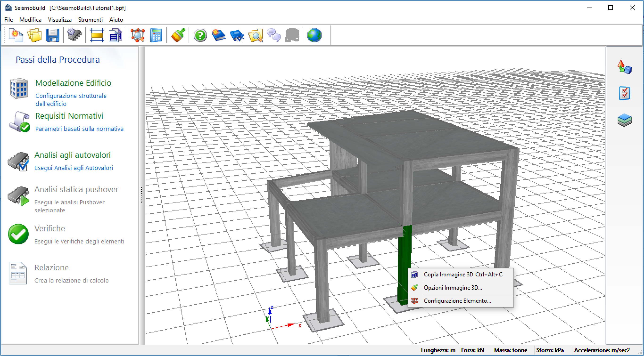This screenshot has height=356, width=644.
Task: Open the Parametri basati sulla normativa link
Action: click(x=79, y=129)
